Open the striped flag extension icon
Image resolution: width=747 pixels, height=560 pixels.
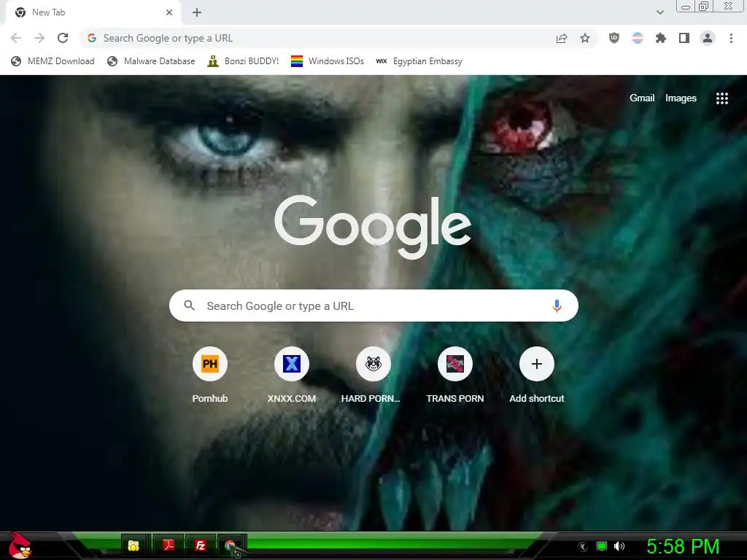[x=638, y=38]
